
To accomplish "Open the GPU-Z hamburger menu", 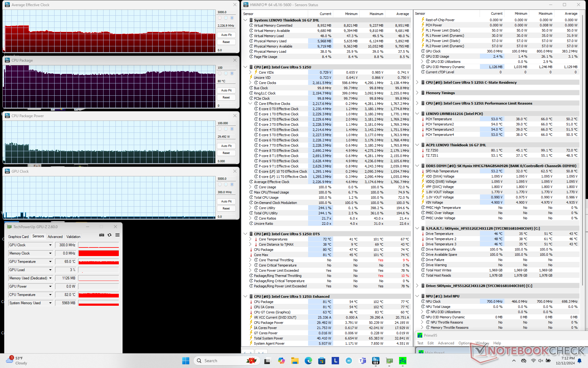I will pyautogui.click(x=117, y=235).
